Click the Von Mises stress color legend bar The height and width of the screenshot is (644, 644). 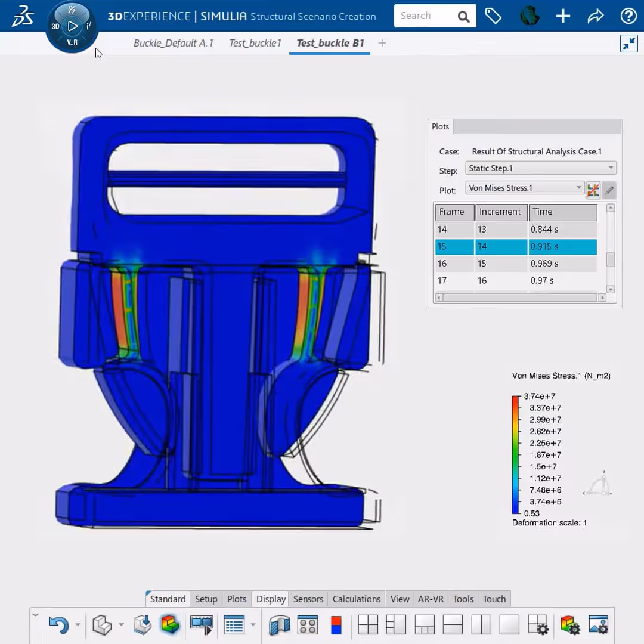click(x=515, y=454)
